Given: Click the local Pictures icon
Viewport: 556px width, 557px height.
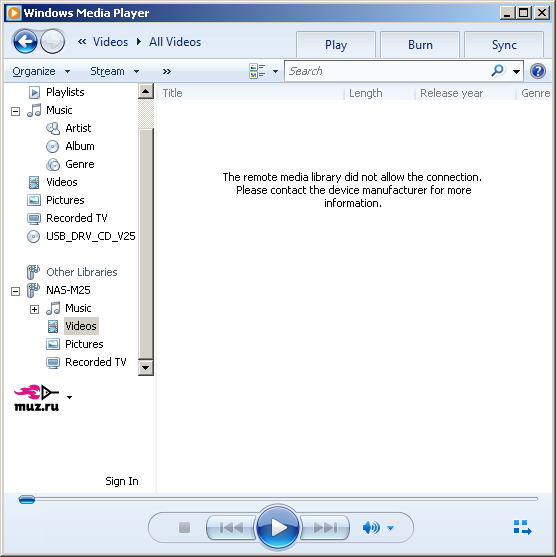Looking at the screenshot, I should tap(34, 200).
